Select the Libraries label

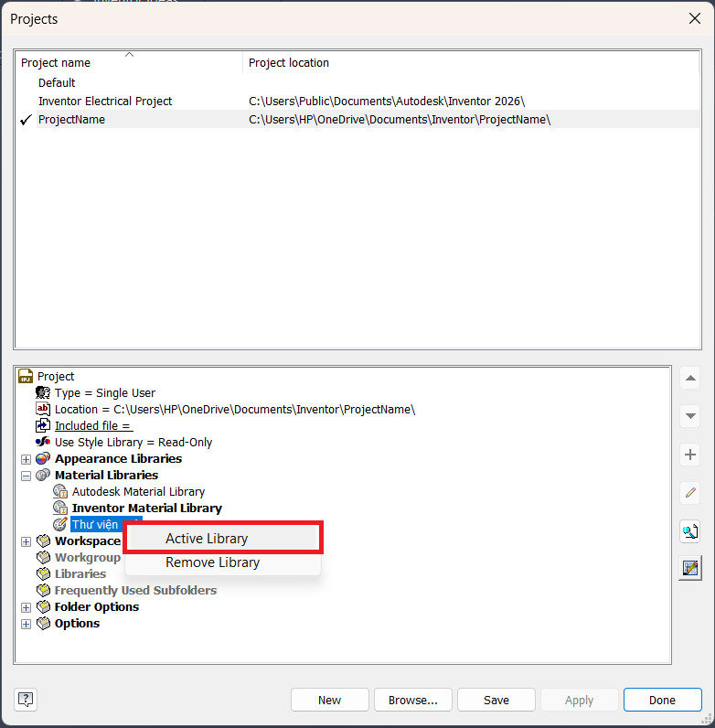point(80,573)
